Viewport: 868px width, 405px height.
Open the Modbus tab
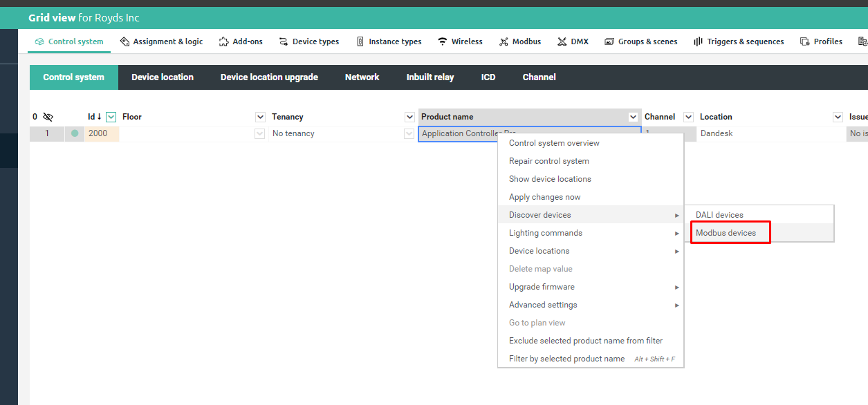[519, 41]
